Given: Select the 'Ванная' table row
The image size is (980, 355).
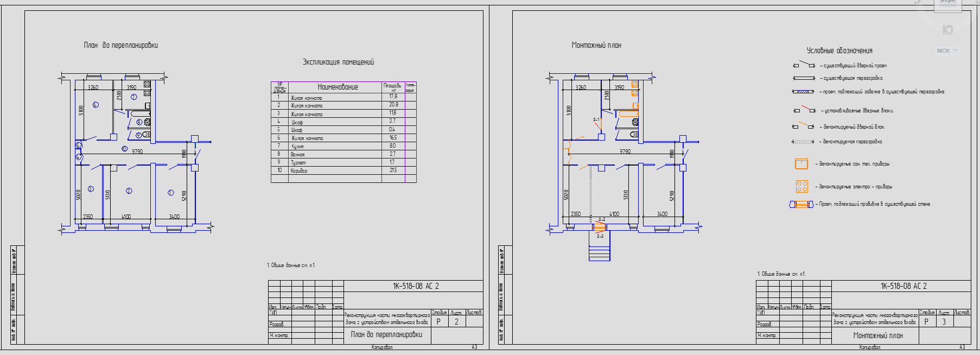Looking at the screenshot, I should (343, 155).
